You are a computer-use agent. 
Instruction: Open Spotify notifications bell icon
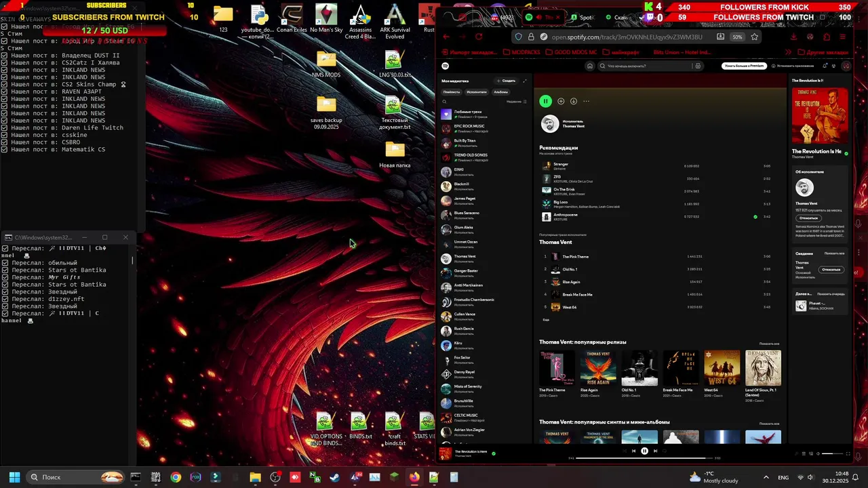[825, 66]
